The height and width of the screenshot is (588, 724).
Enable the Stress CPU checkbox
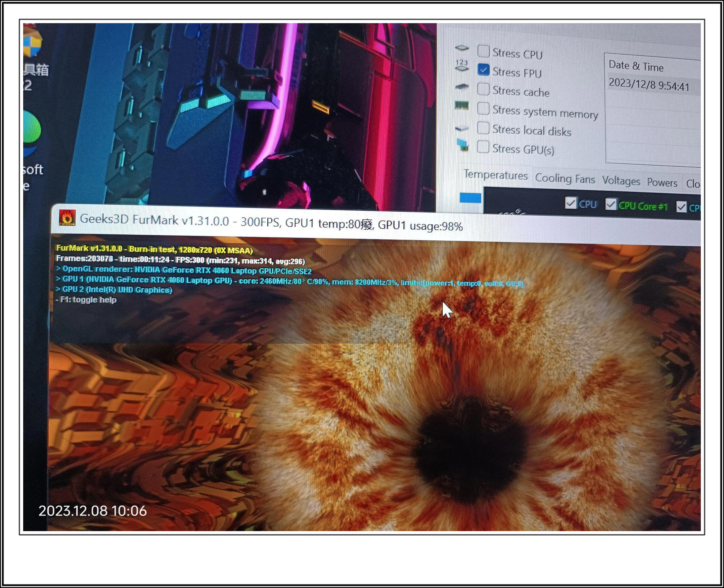tap(483, 52)
